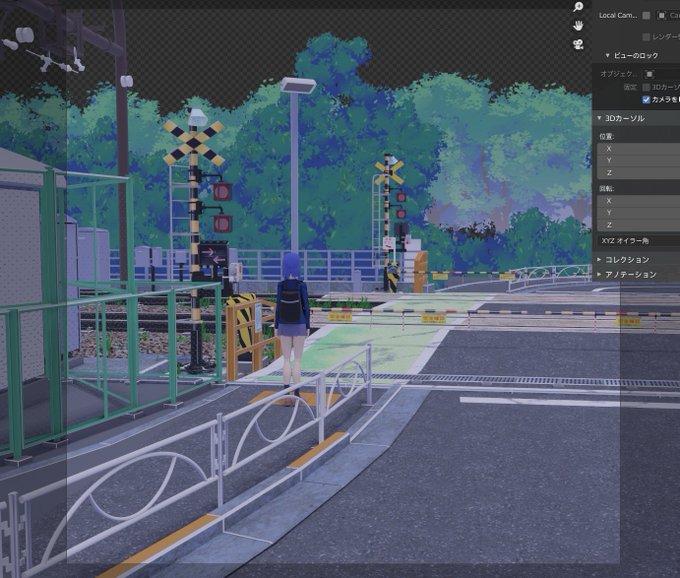Screen dimensions: 680x578
Task: Toggle the camera view icon
Action: pos(578,44)
